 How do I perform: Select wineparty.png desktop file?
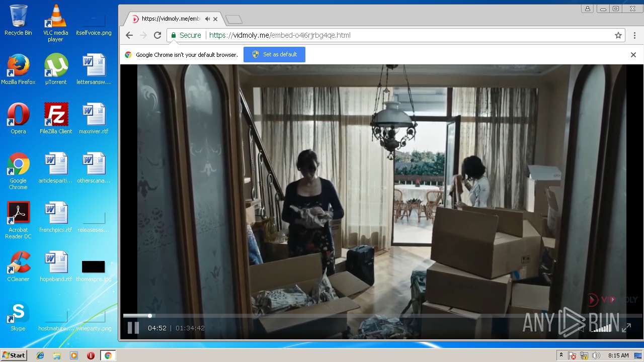coord(94,321)
